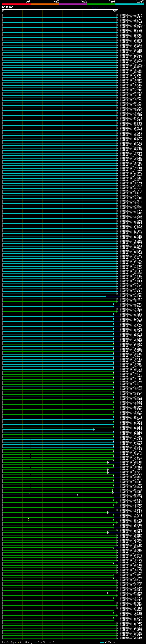
Task: Click hit label UniRef100_Q1AV13
Action: (x=131, y=628)
